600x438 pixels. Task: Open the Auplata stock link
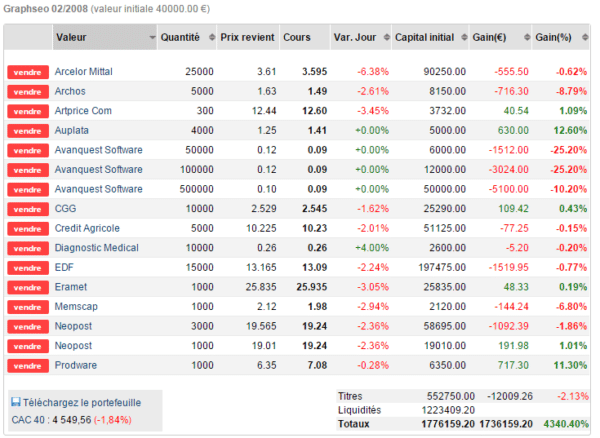(72, 130)
